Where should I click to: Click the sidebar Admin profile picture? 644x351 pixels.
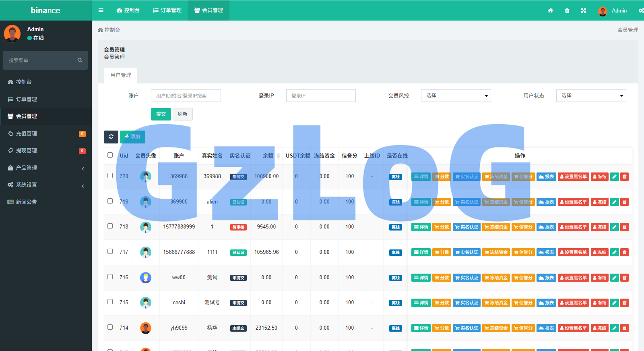[12, 33]
